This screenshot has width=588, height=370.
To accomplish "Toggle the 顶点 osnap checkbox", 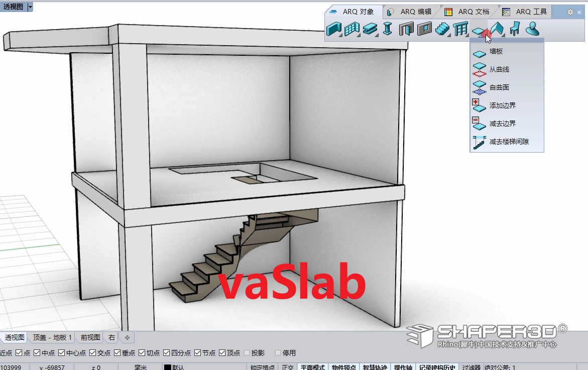I will pyautogui.click(x=222, y=353).
